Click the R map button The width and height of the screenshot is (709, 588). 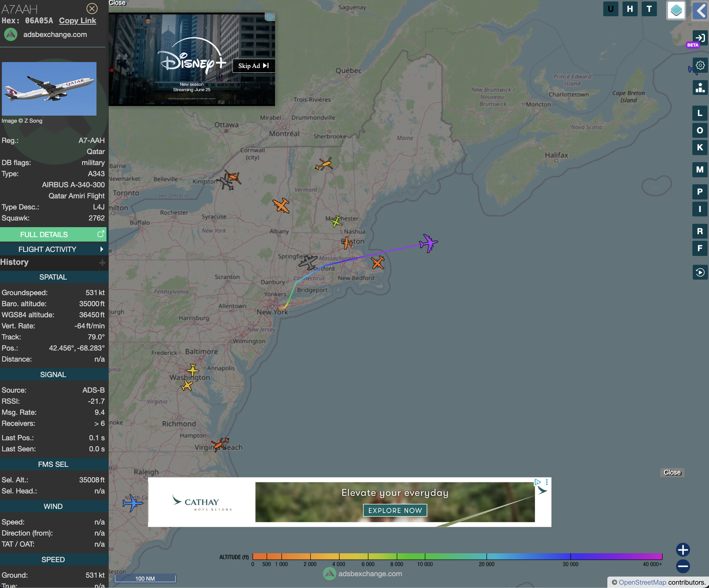click(x=700, y=231)
